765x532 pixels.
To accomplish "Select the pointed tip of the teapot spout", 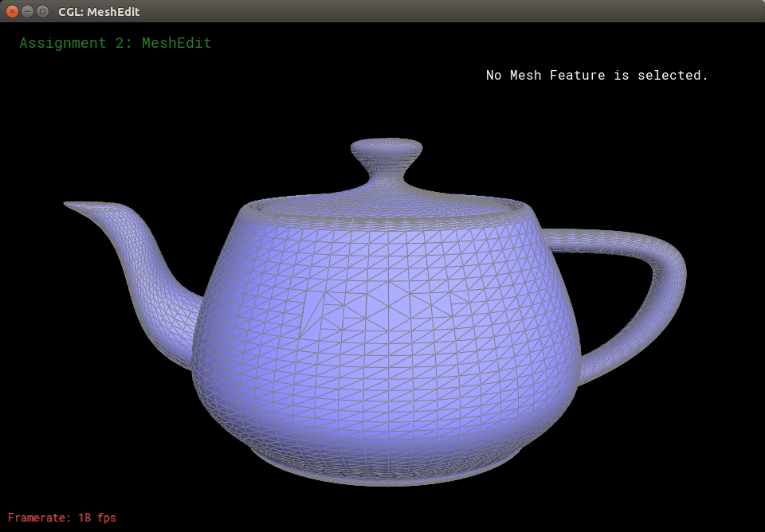I will point(73,205).
